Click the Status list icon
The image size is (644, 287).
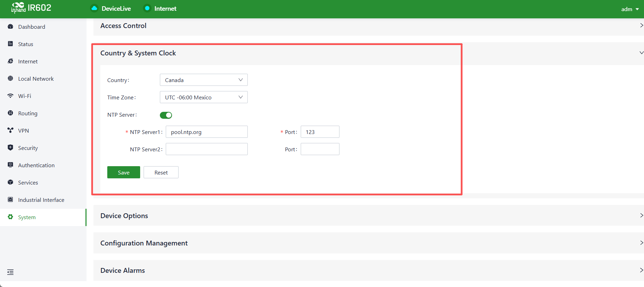[x=10, y=44]
